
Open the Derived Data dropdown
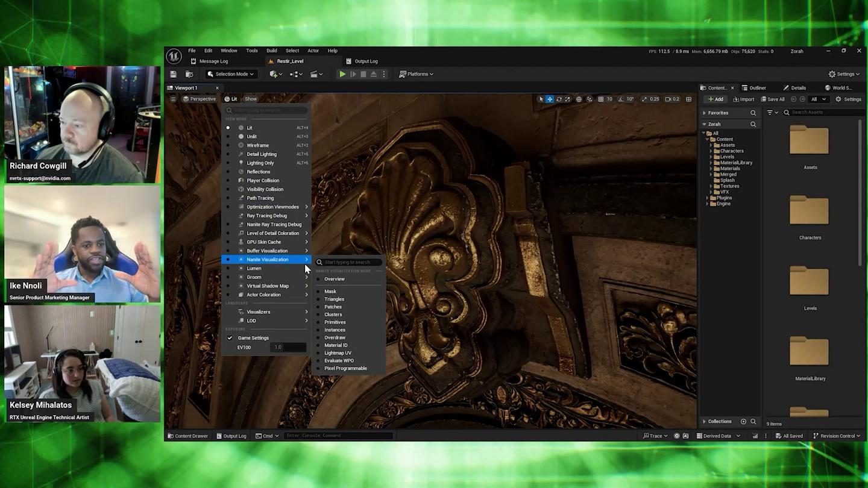click(x=719, y=436)
